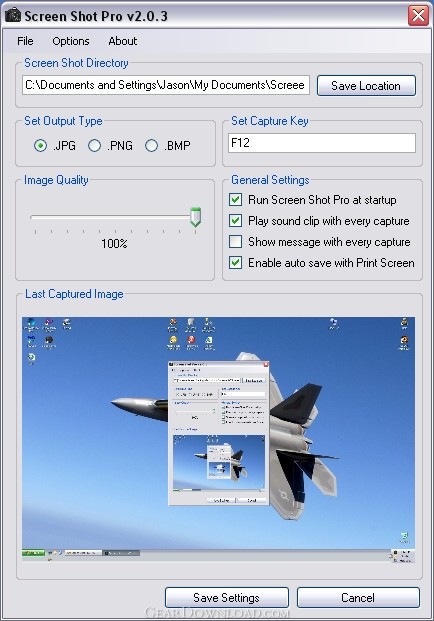Click the Save Settings button
The width and height of the screenshot is (434, 621).
coord(227,598)
